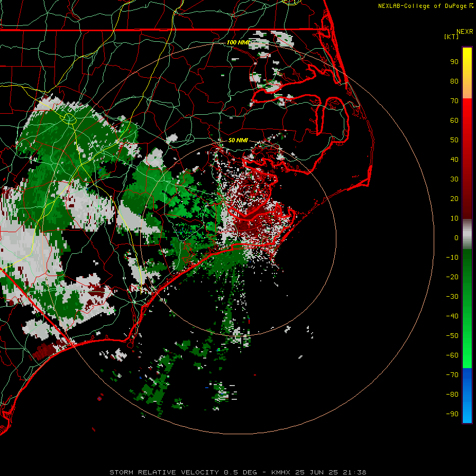This screenshot has height=476, width=476.
Task: Select the 80 knot scale value
Action: pos(454,81)
